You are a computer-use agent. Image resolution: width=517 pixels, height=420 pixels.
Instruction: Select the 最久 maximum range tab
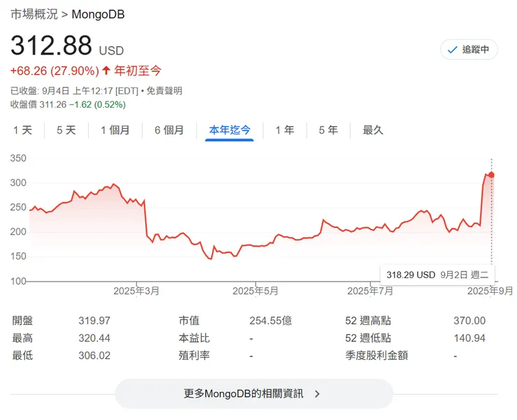tap(372, 130)
